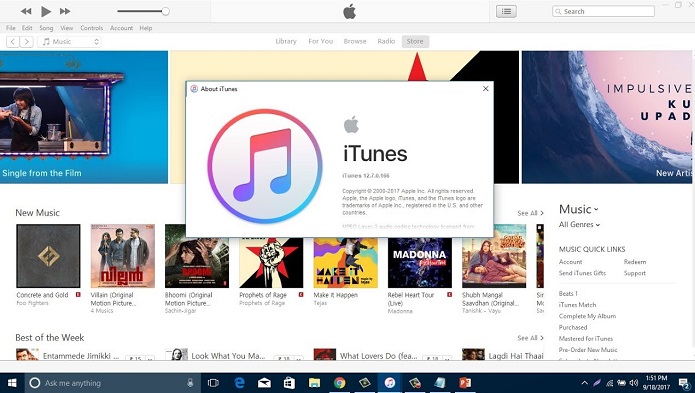Adjust the volume slider knob

(x=165, y=12)
